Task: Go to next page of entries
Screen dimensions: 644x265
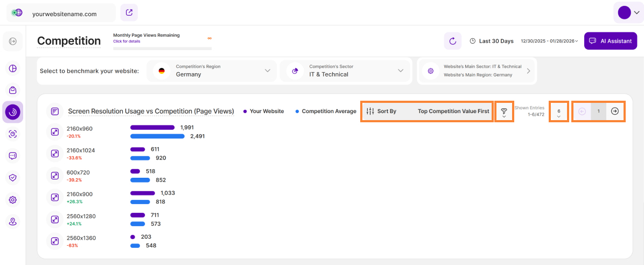Action: pos(614,111)
